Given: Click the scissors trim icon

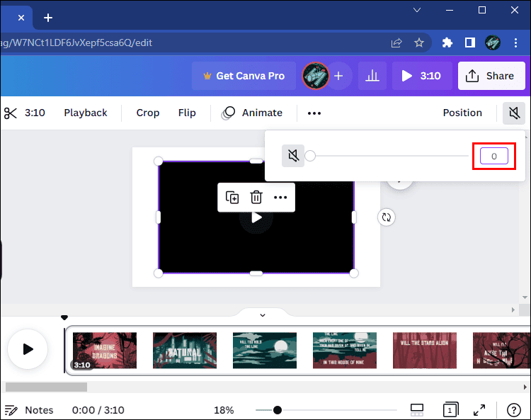Looking at the screenshot, I should [10, 113].
